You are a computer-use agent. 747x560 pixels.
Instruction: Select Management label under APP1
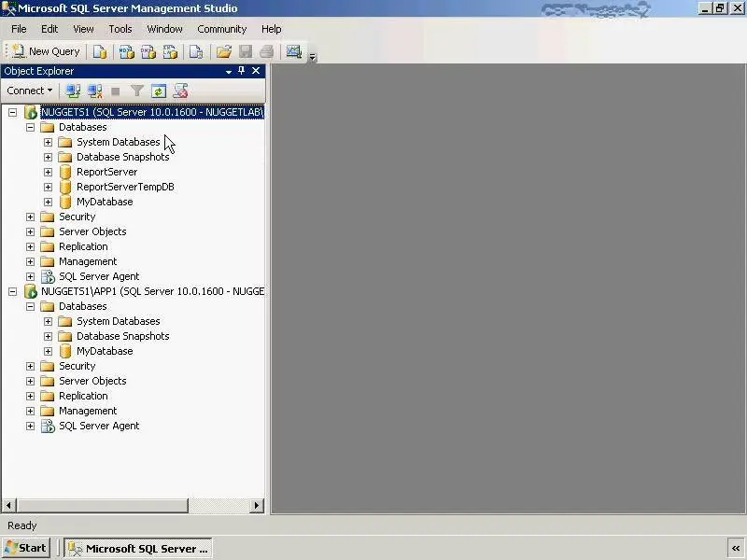[88, 411]
